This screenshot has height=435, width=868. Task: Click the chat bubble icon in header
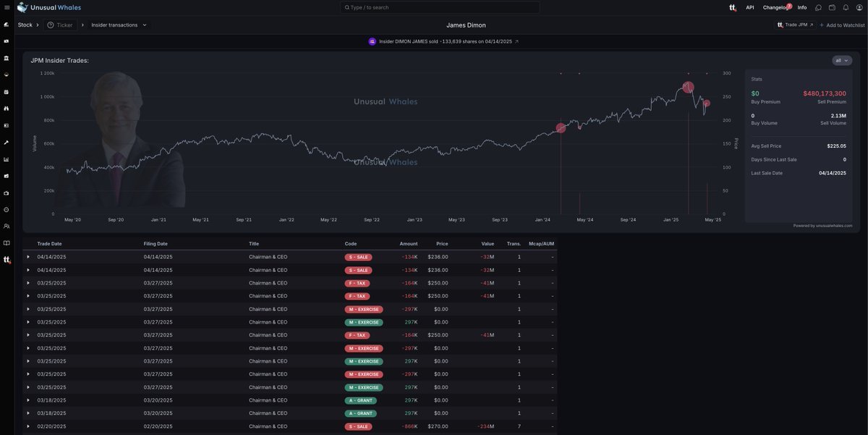tap(818, 7)
